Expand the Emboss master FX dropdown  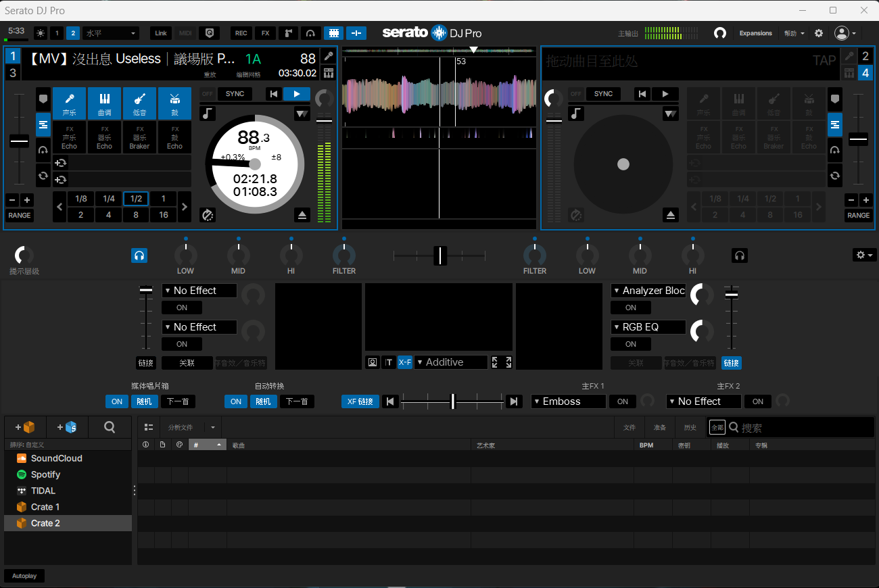pos(568,401)
